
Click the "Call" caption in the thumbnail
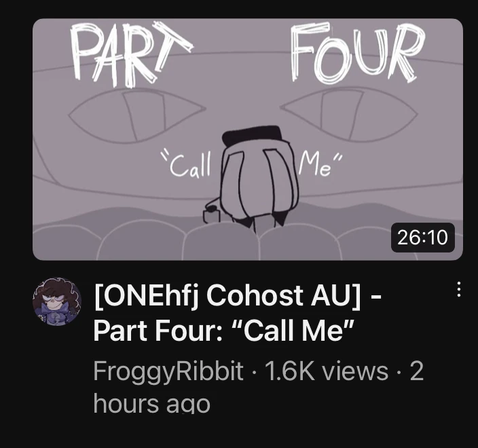[x=187, y=165]
